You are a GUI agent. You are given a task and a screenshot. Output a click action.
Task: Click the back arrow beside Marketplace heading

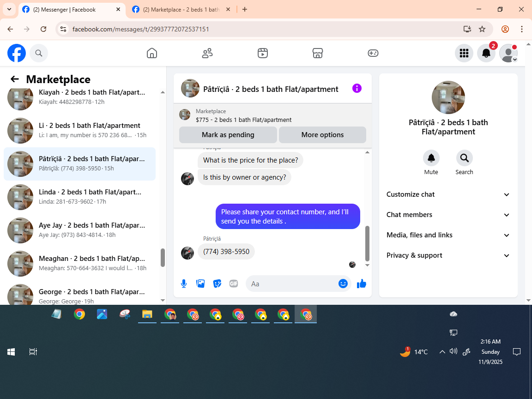pos(15,79)
